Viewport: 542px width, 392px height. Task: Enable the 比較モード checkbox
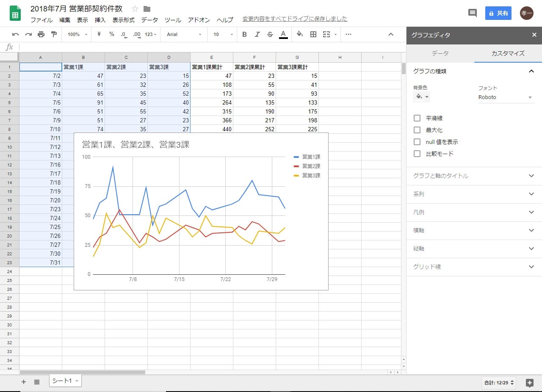tap(417, 154)
